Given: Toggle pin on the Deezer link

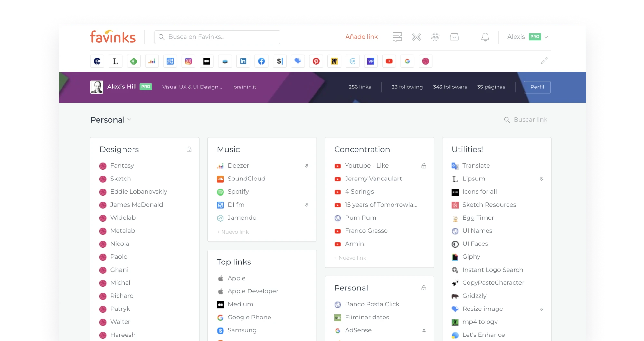Looking at the screenshot, I should (307, 166).
